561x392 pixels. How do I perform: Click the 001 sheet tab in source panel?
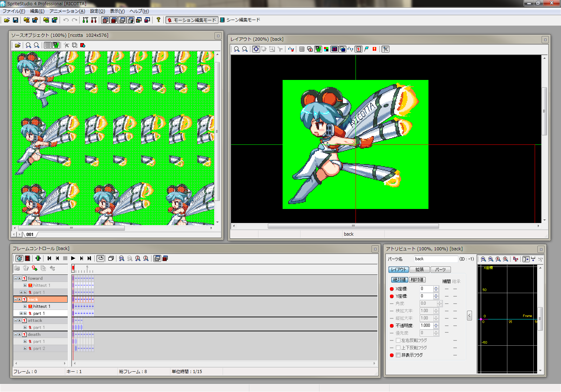pos(30,235)
